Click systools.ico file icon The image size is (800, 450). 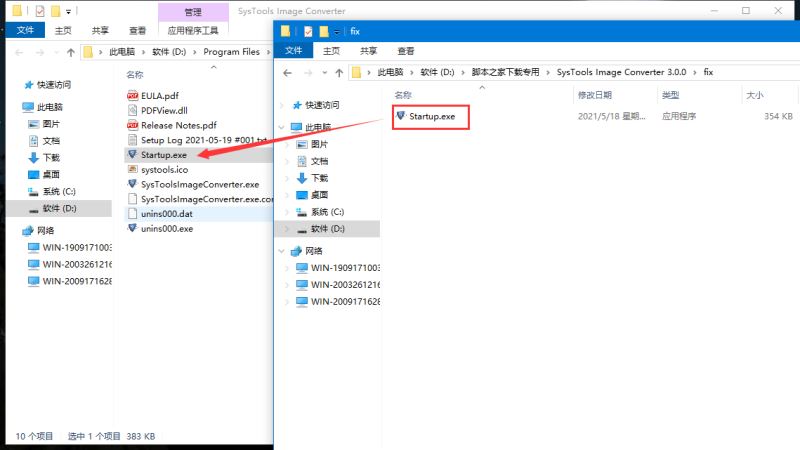click(133, 169)
